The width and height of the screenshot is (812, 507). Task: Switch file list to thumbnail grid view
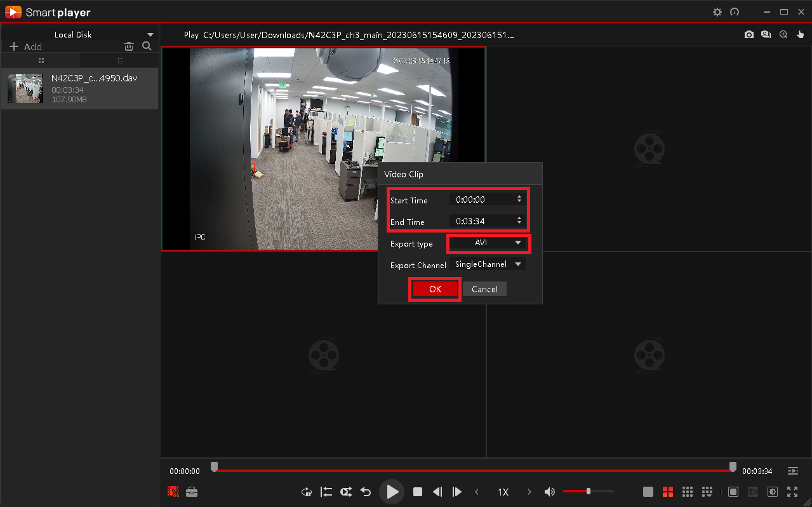41,60
